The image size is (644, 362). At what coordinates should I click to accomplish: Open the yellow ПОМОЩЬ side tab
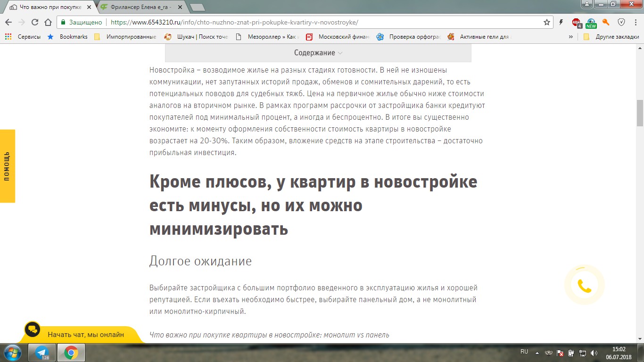pos(7,166)
